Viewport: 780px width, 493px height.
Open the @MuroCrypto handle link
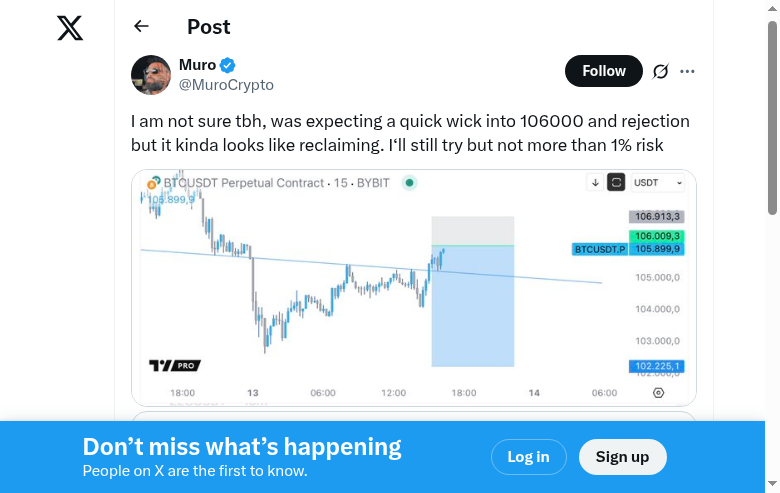226,85
